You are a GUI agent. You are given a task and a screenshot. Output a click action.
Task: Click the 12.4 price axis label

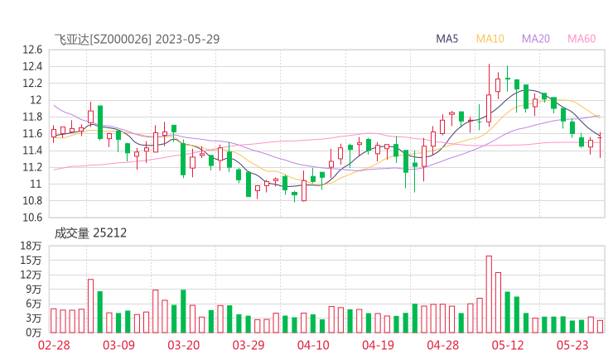32,67
